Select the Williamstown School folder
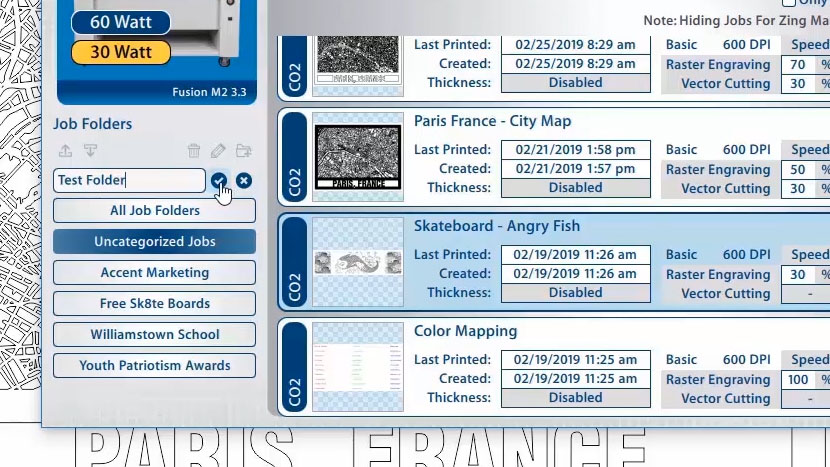This screenshot has height=467, width=830. (154, 335)
